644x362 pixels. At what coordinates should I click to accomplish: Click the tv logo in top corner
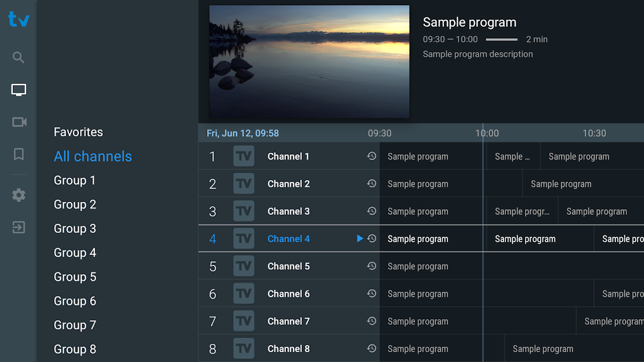click(x=18, y=20)
